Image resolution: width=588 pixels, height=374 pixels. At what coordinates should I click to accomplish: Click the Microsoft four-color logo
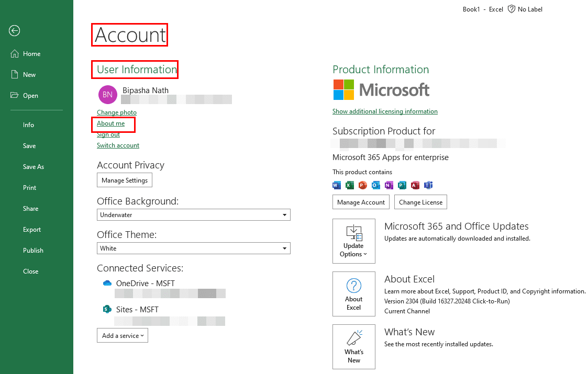343,89
